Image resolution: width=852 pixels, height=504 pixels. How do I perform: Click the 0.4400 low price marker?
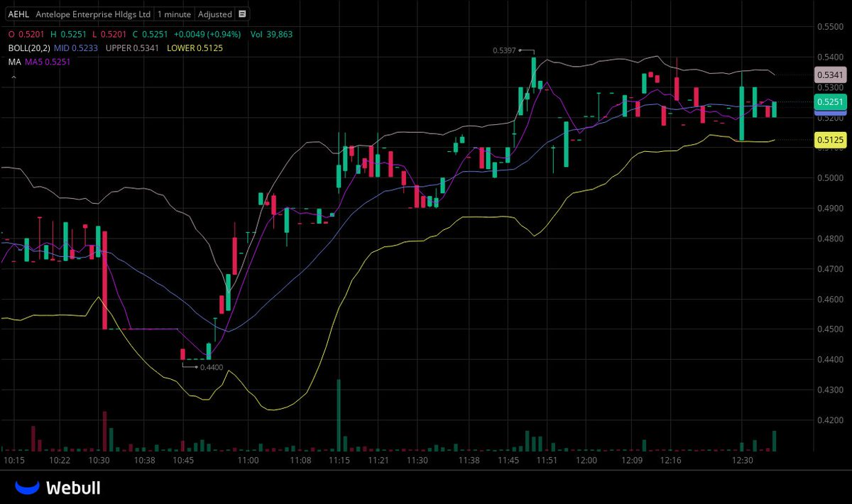tap(212, 367)
